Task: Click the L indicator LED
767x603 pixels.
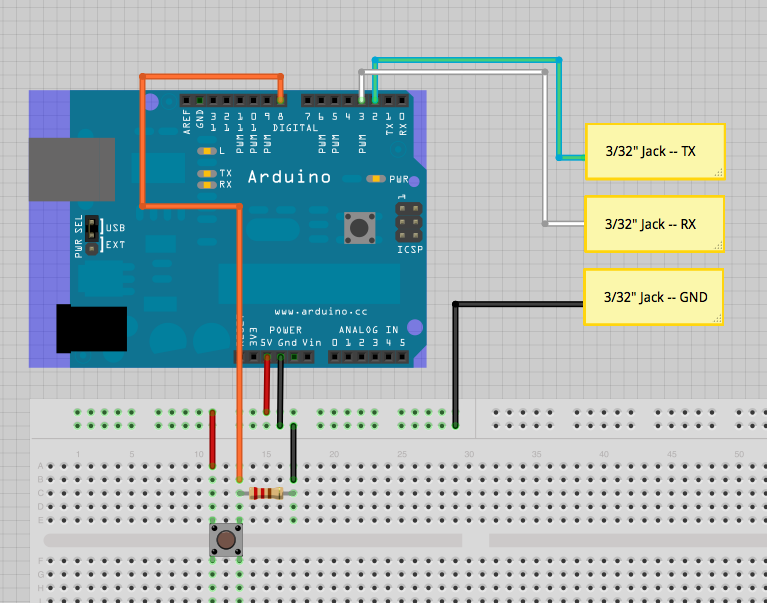Action: tap(207, 151)
